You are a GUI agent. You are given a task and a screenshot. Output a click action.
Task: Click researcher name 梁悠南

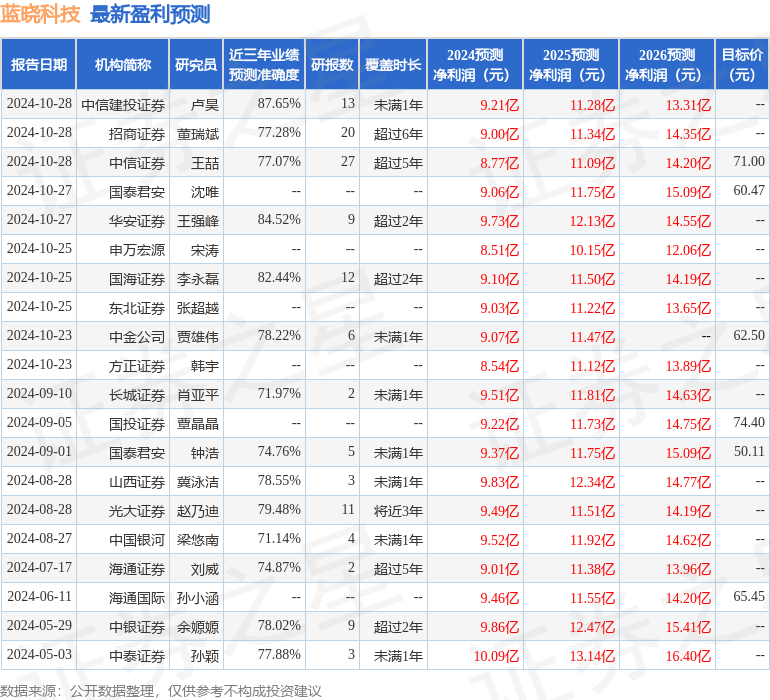pos(198,539)
